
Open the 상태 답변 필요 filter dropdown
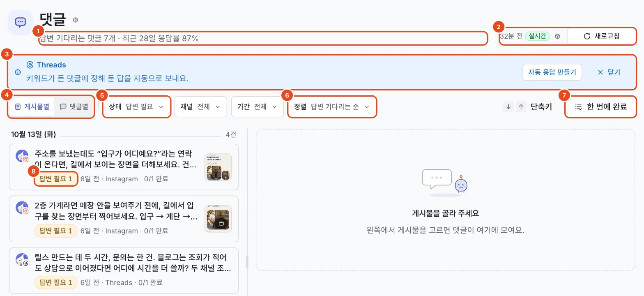point(136,107)
